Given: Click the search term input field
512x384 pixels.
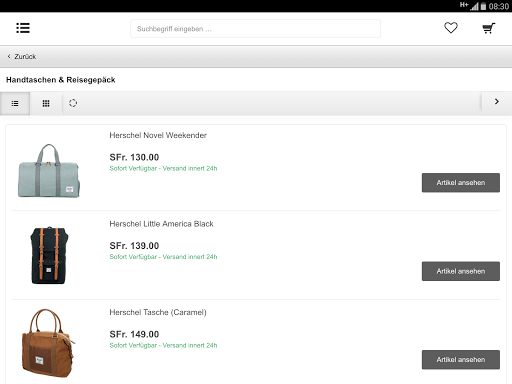Looking at the screenshot, I should 255,29.
